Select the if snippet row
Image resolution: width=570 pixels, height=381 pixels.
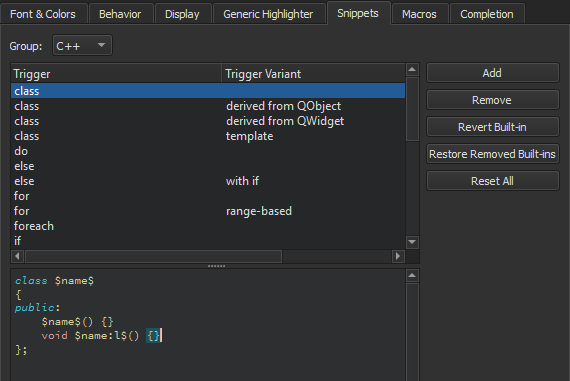coord(208,241)
